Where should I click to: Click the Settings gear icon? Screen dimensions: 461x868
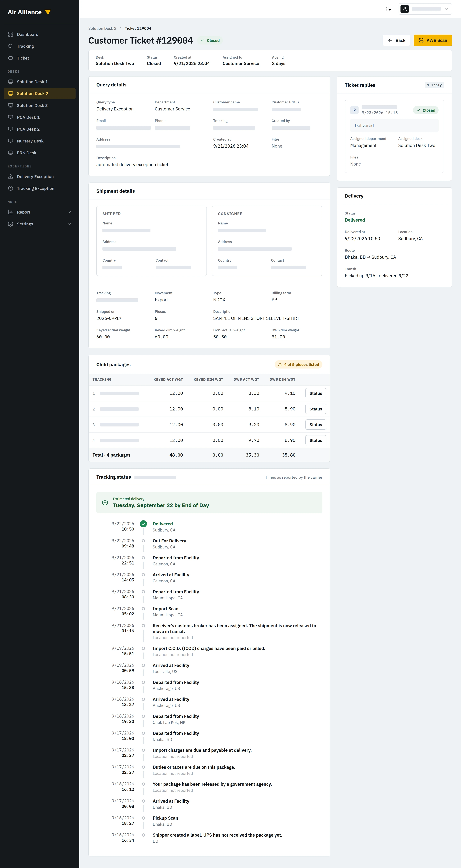click(10, 224)
